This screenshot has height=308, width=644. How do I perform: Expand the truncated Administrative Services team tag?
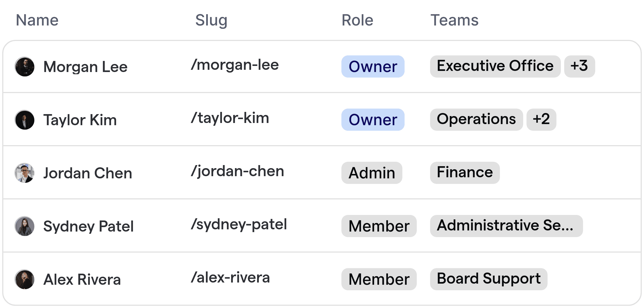(x=506, y=226)
